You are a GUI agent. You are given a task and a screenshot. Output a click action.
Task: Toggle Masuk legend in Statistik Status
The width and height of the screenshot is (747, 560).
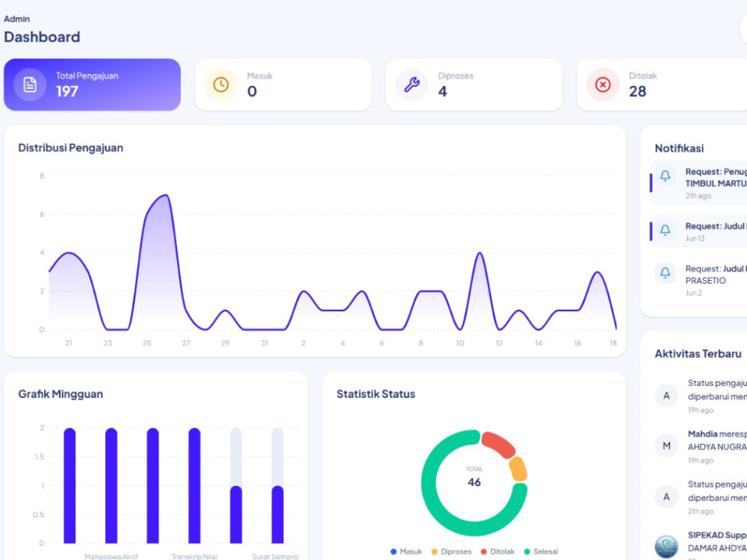point(406,552)
